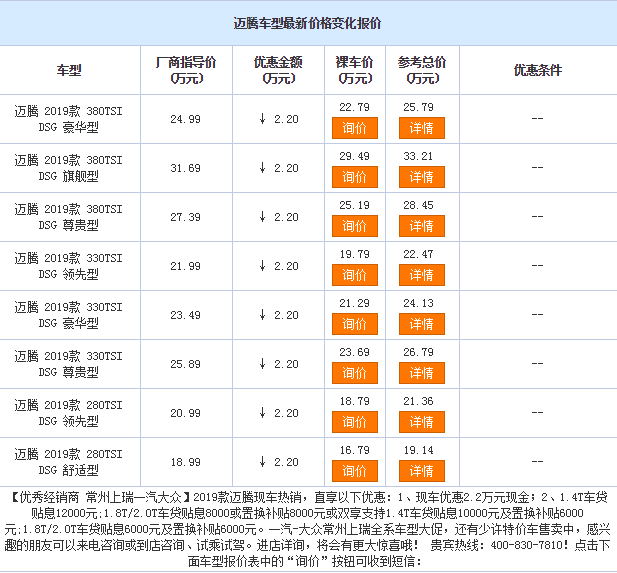Click bare car price 22.79
617x573 pixels.
(x=355, y=107)
